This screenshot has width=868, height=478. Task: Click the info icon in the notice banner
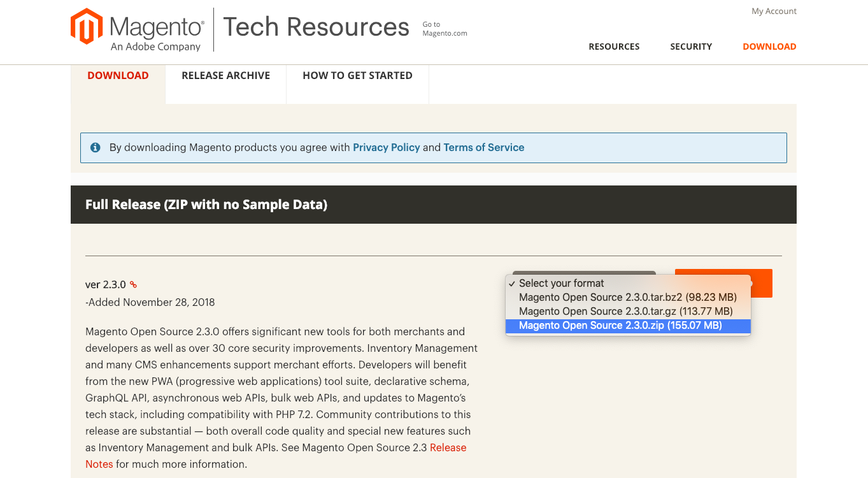(x=96, y=148)
